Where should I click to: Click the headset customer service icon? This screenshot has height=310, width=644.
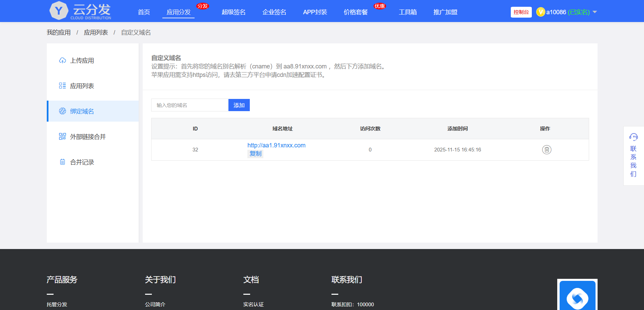pyautogui.click(x=633, y=137)
